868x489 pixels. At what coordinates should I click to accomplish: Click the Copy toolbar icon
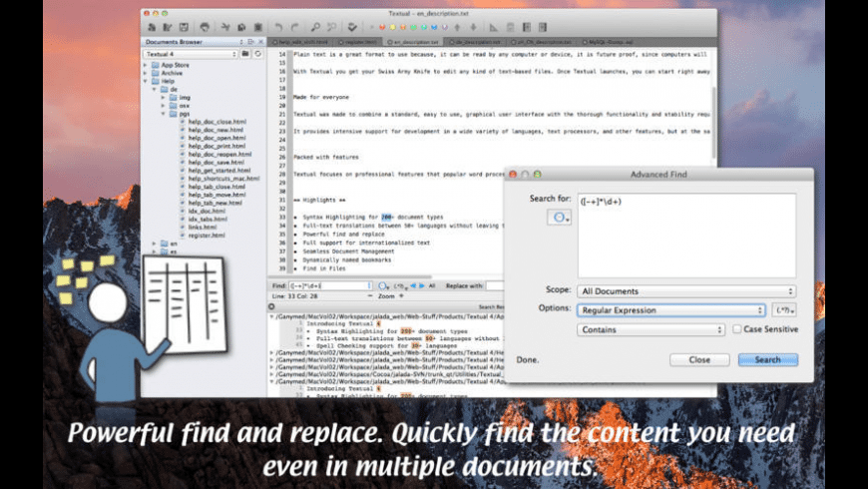pyautogui.click(x=241, y=27)
